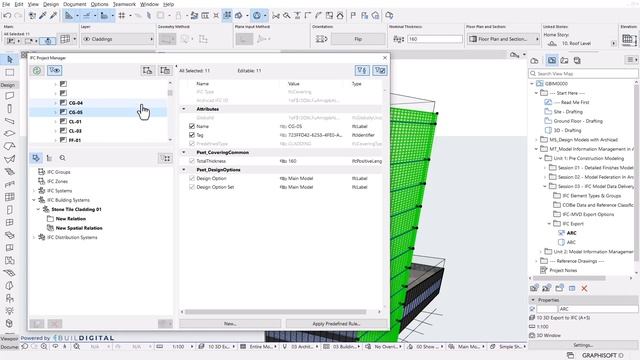The image size is (640, 360).
Task: Toggle the PredefinedType checkbox
Action: click(x=192, y=144)
